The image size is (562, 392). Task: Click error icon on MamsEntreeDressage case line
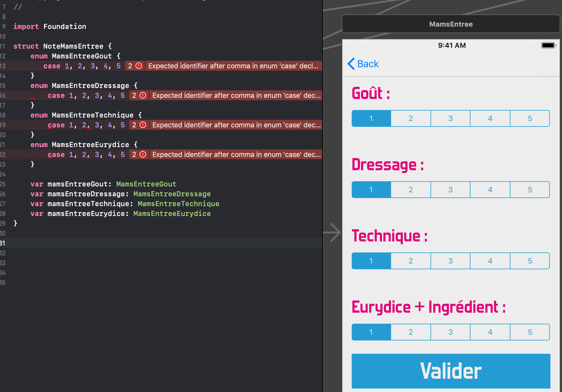[143, 95]
